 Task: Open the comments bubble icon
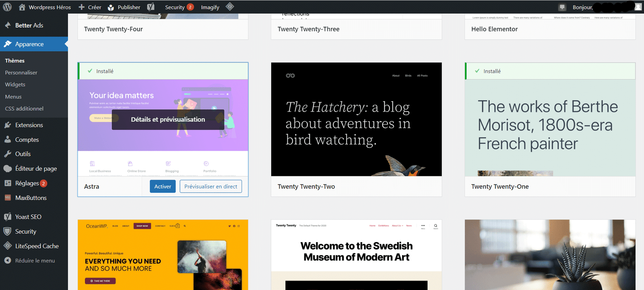tap(562, 7)
